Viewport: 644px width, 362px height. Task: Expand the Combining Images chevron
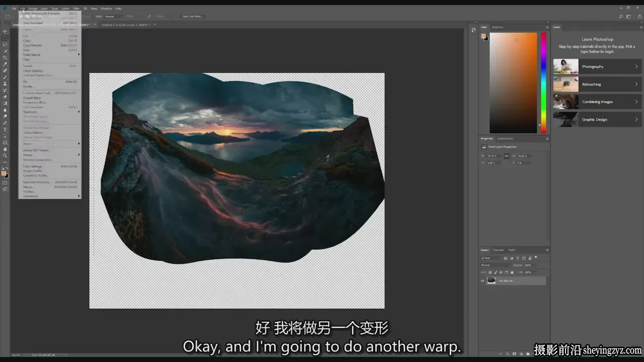pos(636,102)
